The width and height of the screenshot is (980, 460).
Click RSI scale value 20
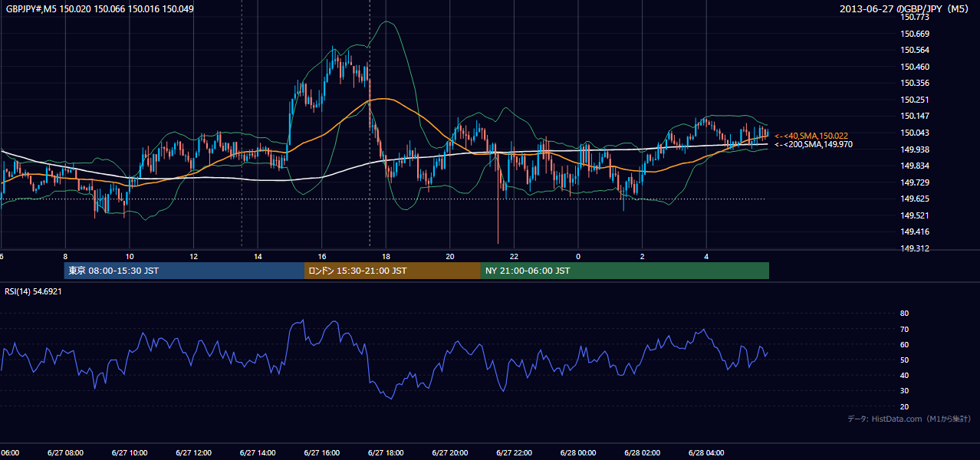pos(904,406)
